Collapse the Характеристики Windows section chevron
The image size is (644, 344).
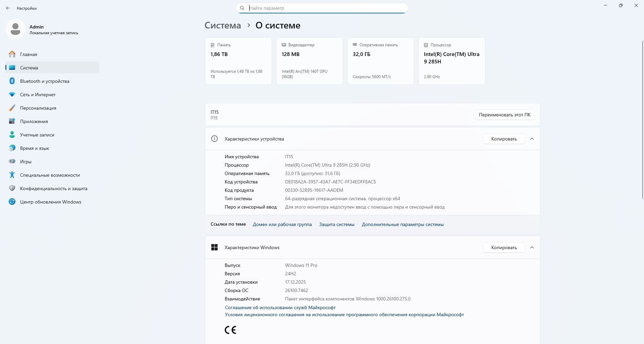pos(532,247)
